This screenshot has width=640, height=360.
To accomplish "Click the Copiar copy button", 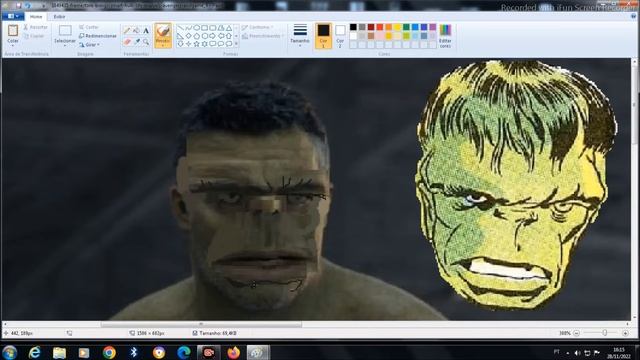I will tap(33, 36).
